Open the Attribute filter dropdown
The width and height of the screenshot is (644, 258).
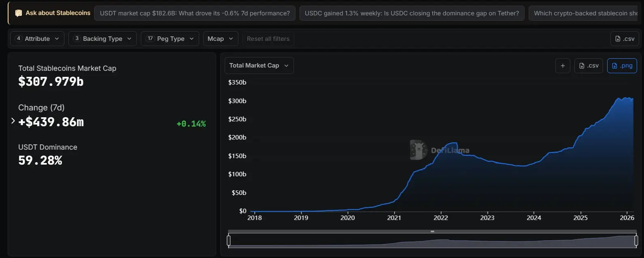(37, 39)
